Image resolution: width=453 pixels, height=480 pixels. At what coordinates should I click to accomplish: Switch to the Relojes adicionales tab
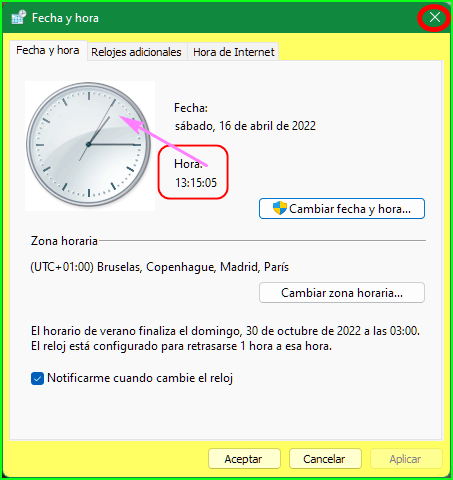[x=136, y=52]
